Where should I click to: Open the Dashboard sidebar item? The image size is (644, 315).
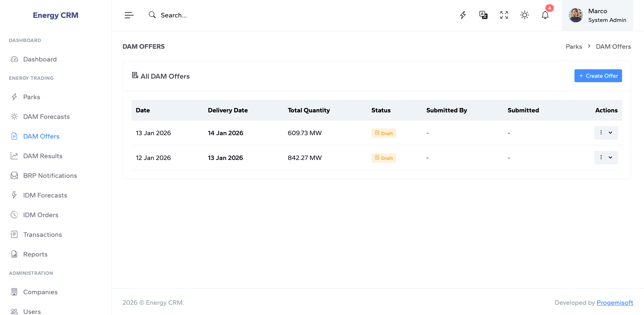point(40,59)
